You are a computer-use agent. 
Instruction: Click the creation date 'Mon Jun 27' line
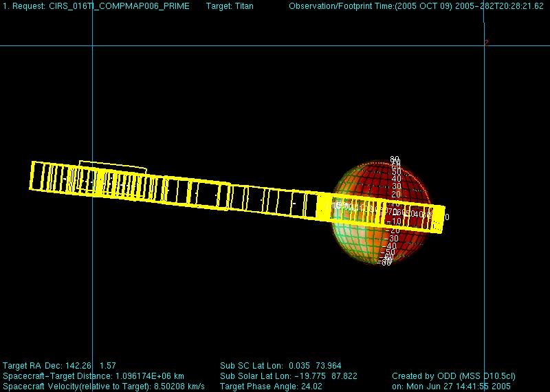coord(451,386)
